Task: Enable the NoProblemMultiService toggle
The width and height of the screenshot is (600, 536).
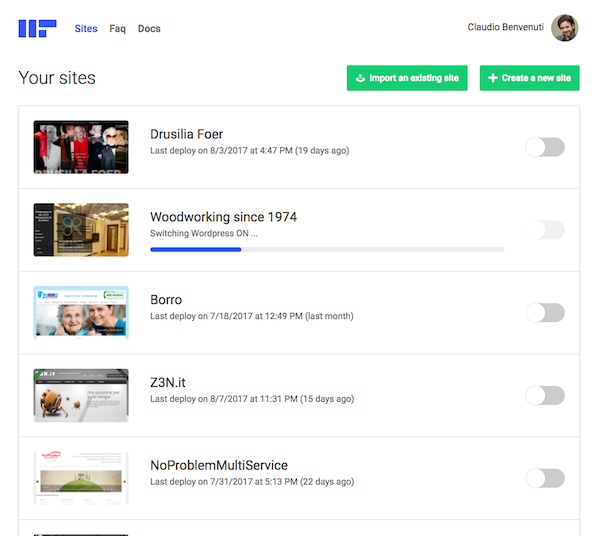Action: pos(545,478)
